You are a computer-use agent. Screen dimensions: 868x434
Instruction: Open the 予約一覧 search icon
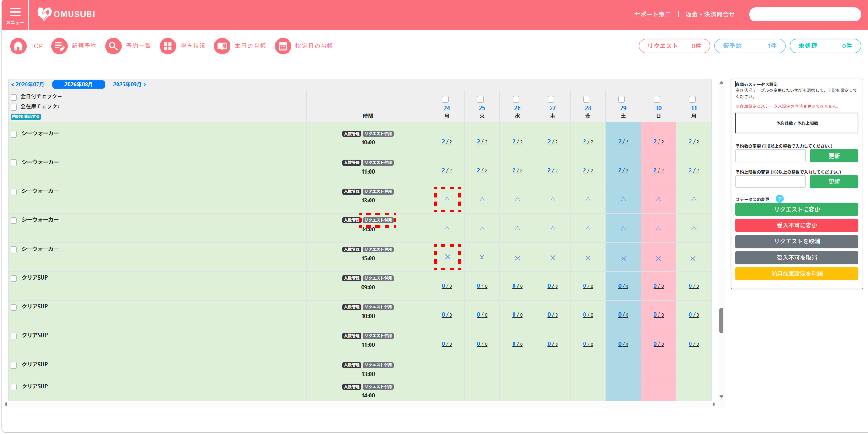point(113,46)
